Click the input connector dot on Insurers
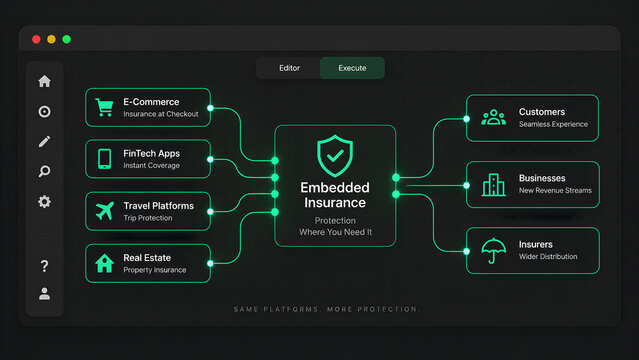This screenshot has height=360, width=639. pos(466,252)
